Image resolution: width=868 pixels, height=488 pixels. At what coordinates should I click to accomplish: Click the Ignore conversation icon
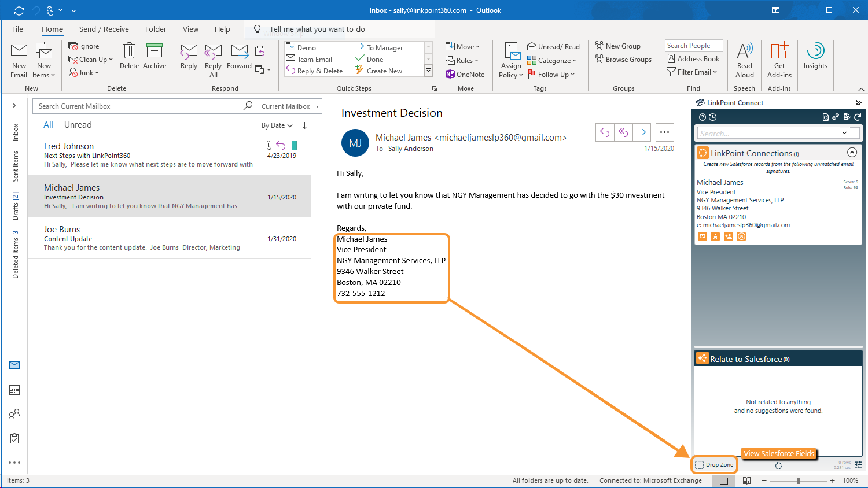[x=73, y=46]
